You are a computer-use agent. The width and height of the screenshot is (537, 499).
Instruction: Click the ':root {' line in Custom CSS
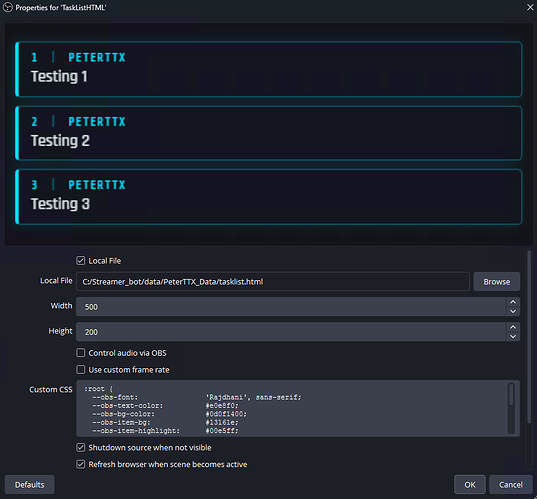(99, 389)
